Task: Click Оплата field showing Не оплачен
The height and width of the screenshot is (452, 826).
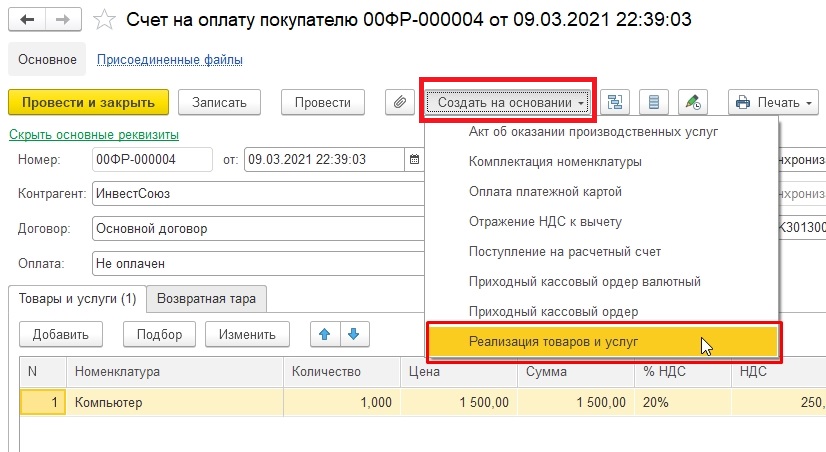Action: 258,263
